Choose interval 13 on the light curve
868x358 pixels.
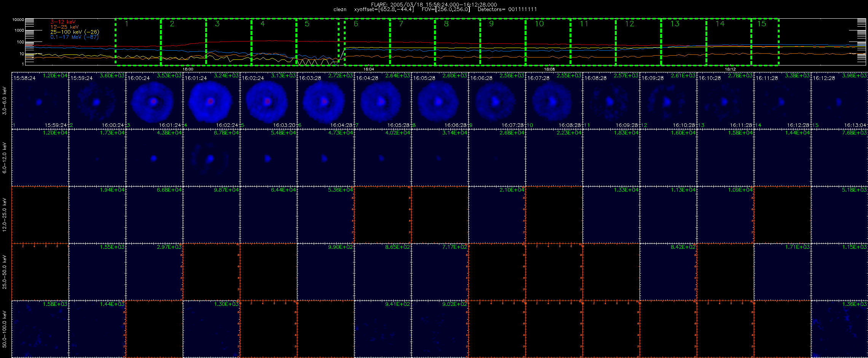click(x=684, y=42)
